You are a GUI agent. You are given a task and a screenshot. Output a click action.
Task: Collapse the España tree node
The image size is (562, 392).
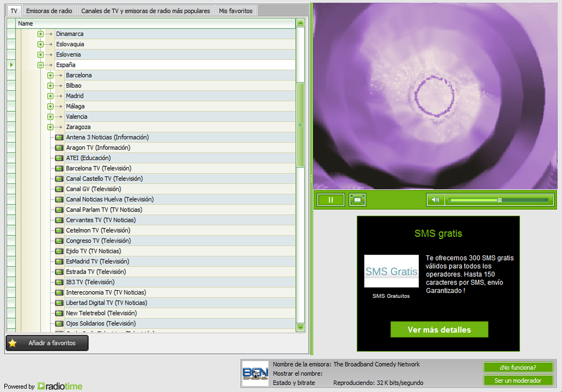pos(41,65)
